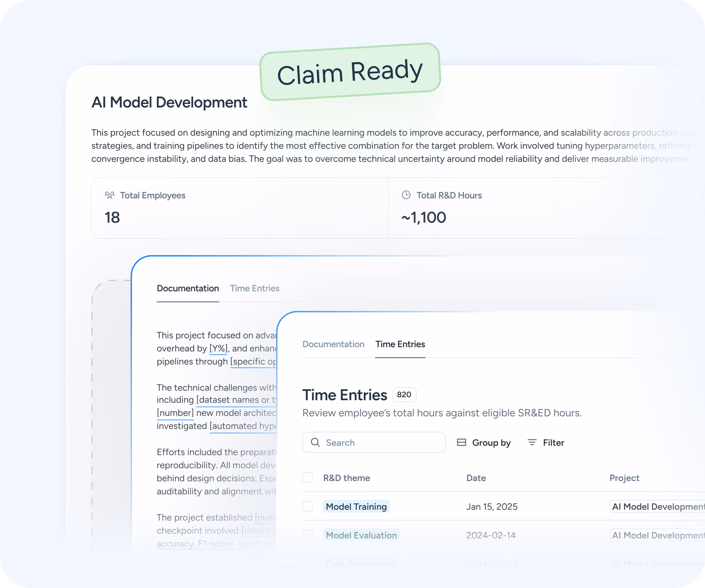705x588 pixels.
Task: Sort by the R&D theme column
Action: pyautogui.click(x=346, y=478)
